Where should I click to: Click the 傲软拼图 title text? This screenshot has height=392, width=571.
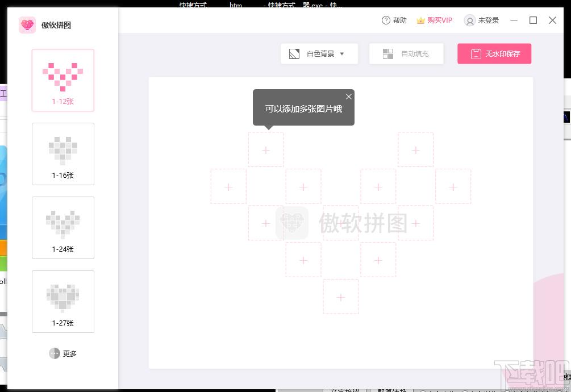(56, 25)
